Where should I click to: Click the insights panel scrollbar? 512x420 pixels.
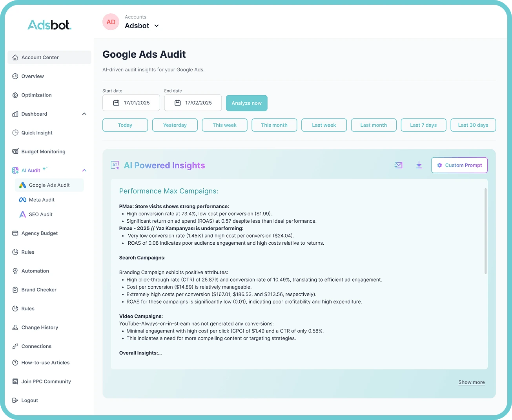pyautogui.click(x=485, y=231)
